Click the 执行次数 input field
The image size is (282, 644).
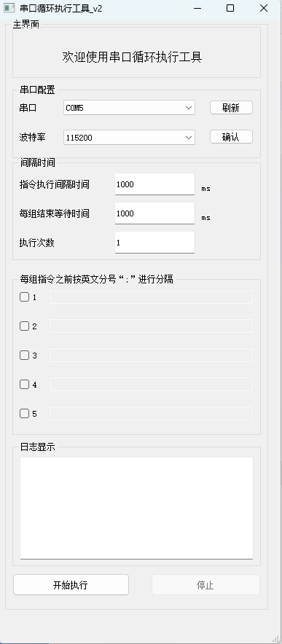click(154, 243)
